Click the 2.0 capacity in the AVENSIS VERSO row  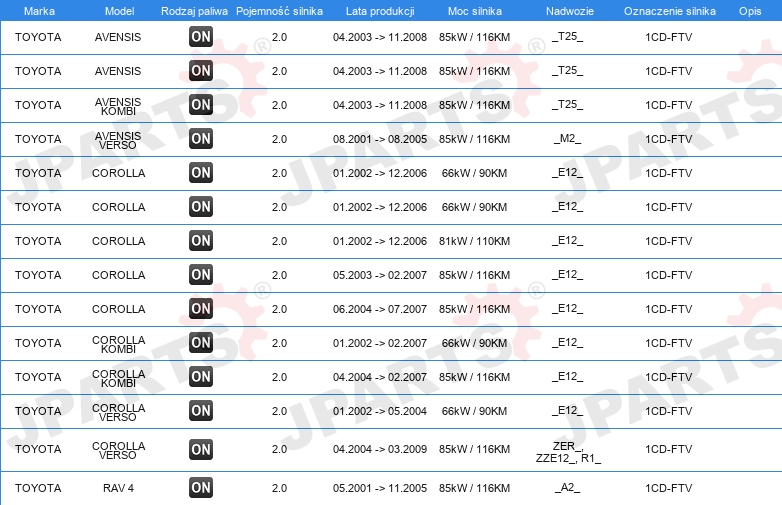pos(279,139)
